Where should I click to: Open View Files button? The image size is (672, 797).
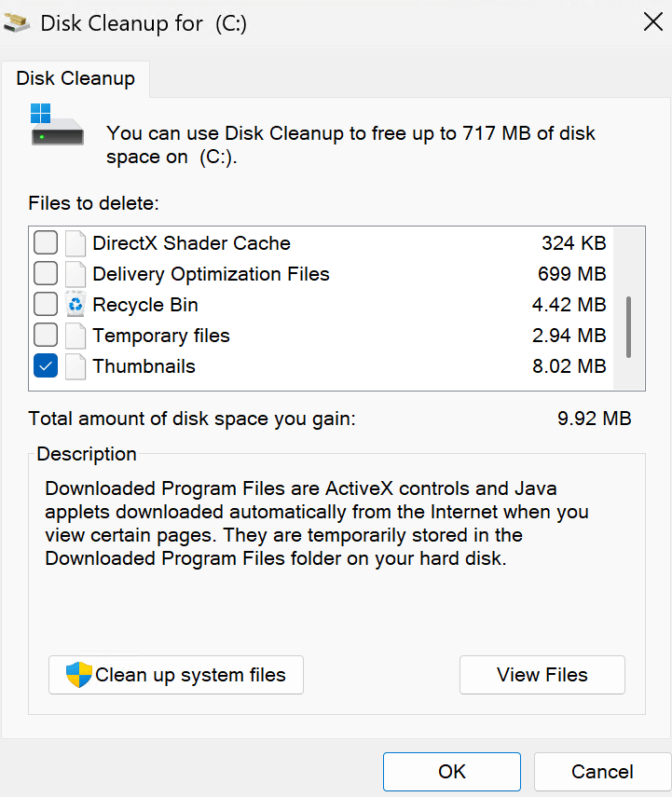click(542, 675)
